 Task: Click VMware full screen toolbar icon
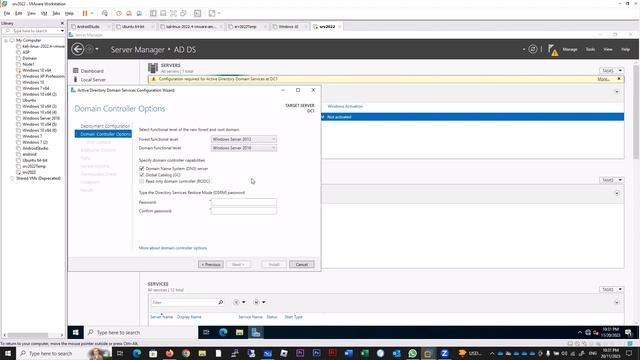[x=173, y=13]
